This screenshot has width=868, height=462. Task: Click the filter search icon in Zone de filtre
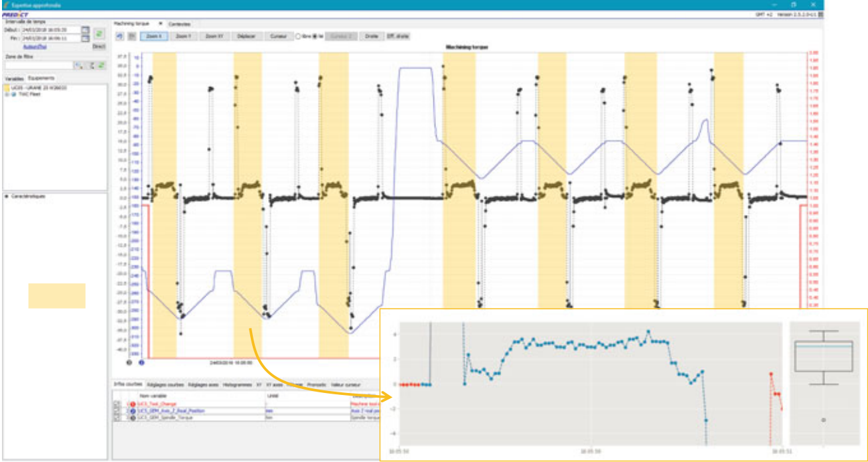pyautogui.click(x=79, y=65)
